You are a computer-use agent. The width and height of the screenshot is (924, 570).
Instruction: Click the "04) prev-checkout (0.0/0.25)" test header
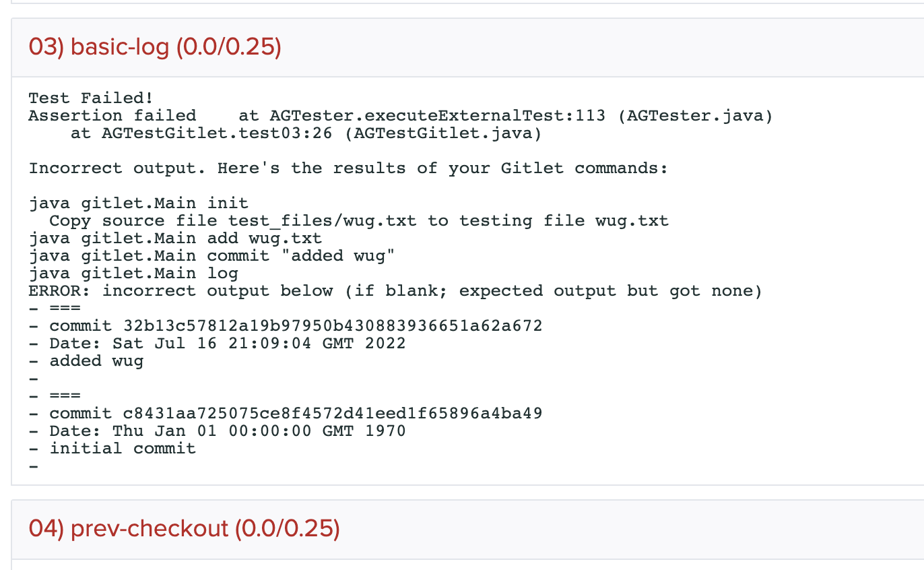184,529
